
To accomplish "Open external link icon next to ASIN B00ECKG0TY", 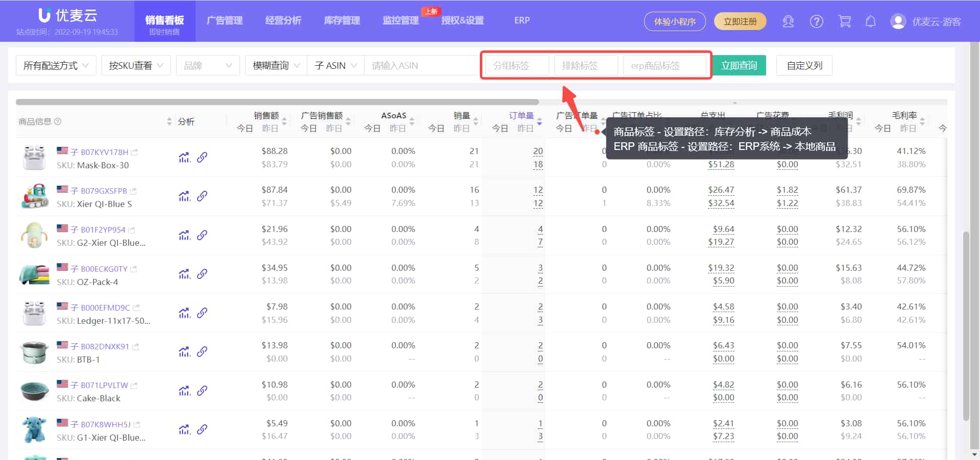I will click(134, 268).
